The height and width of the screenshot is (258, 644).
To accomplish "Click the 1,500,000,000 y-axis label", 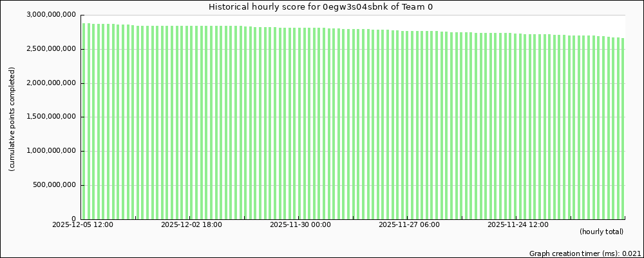I will [52, 117].
